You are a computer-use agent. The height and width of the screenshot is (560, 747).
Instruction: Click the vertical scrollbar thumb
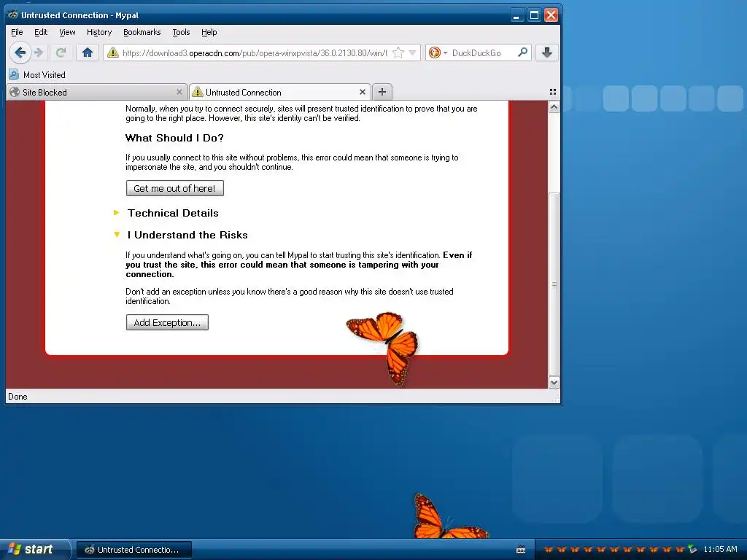coord(554,284)
